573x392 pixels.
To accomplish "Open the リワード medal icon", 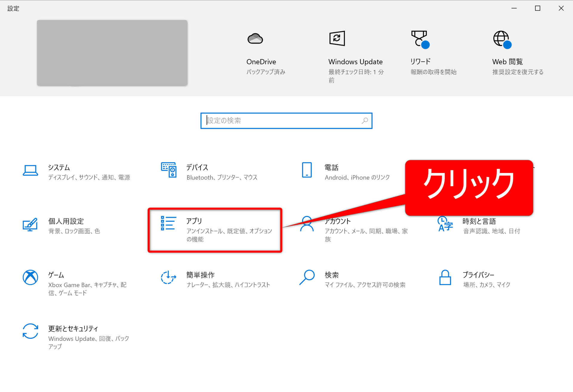I will tap(419, 39).
